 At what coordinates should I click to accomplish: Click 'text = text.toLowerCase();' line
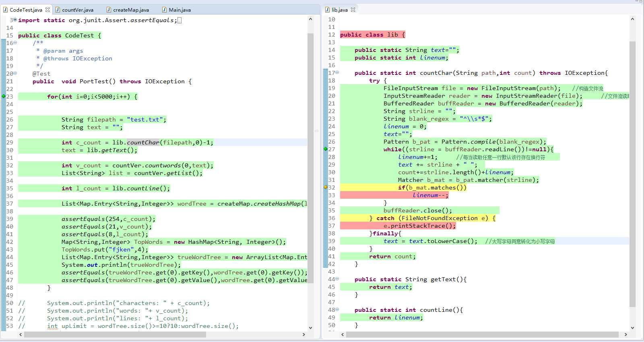431,241
